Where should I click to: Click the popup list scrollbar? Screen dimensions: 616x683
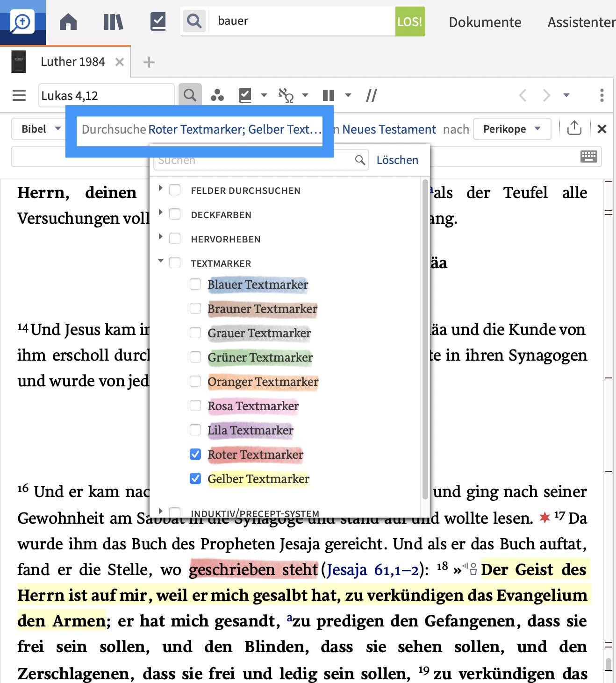tap(425, 339)
